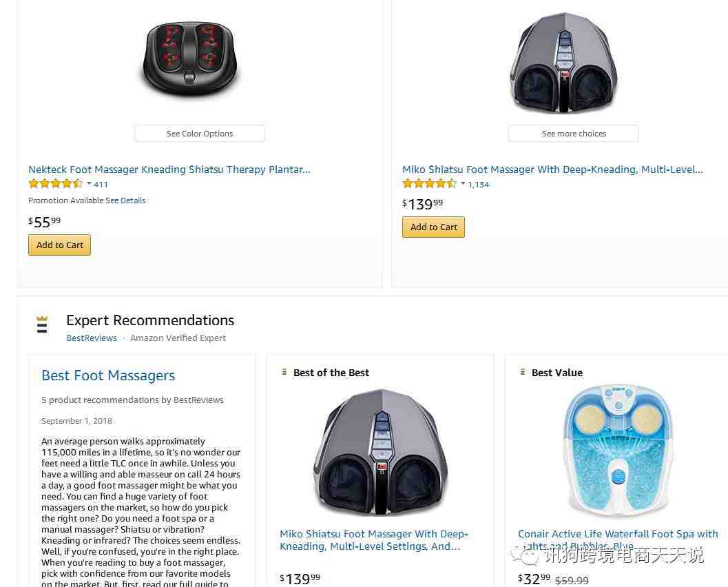Expand Nekteck rating breakdown arrow
Screen dimensions: 728x587
point(89,183)
